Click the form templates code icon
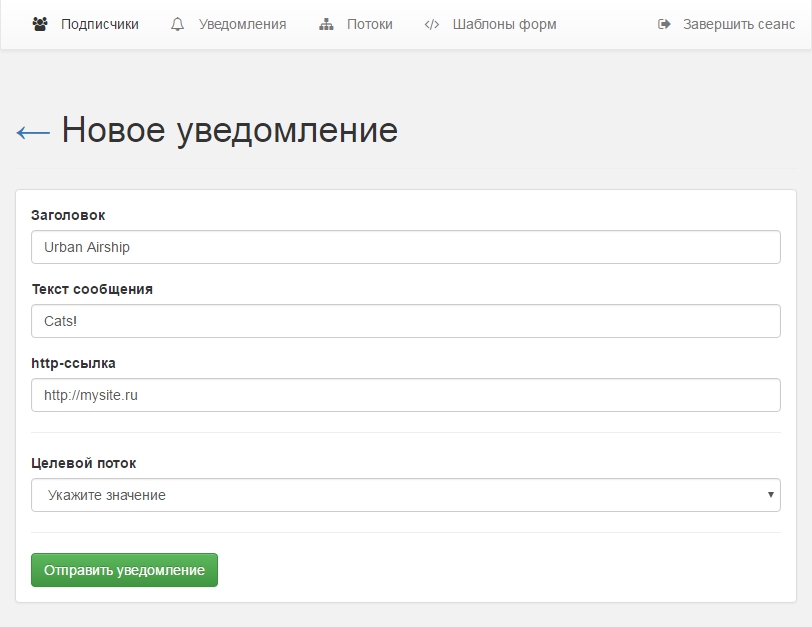 pos(432,24)
